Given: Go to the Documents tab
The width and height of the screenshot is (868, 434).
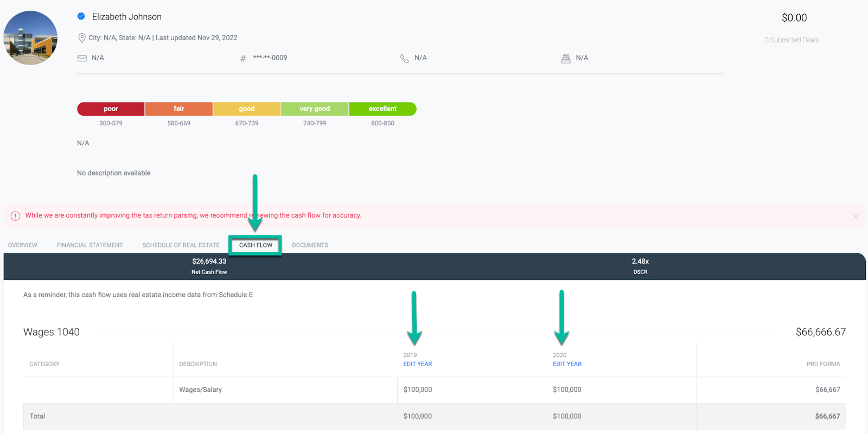Looking at the screenshot, I should [x=310, y=245].
